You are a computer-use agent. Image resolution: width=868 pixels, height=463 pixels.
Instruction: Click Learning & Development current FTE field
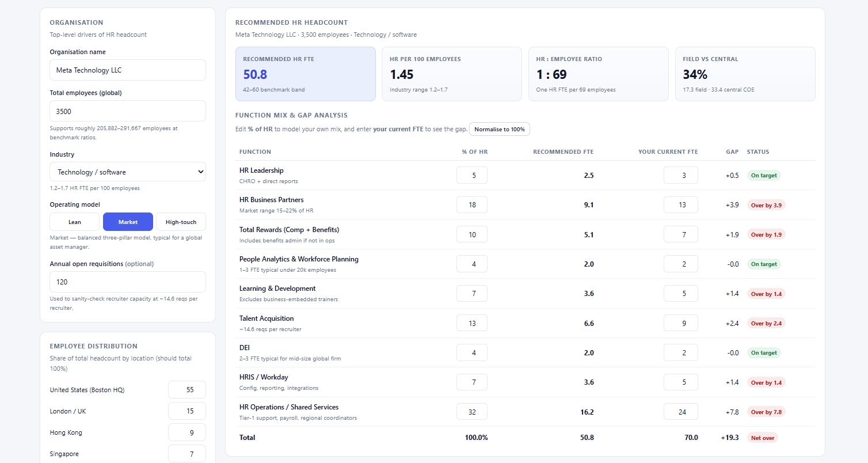click(681, 294)
